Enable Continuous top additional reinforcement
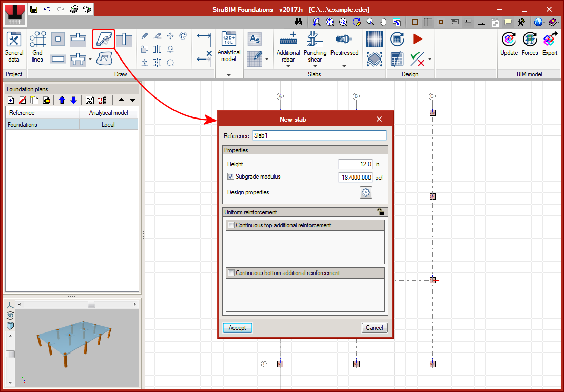Image resolution: width=564 pixels, height=392 pixels. tap(231, 225)
